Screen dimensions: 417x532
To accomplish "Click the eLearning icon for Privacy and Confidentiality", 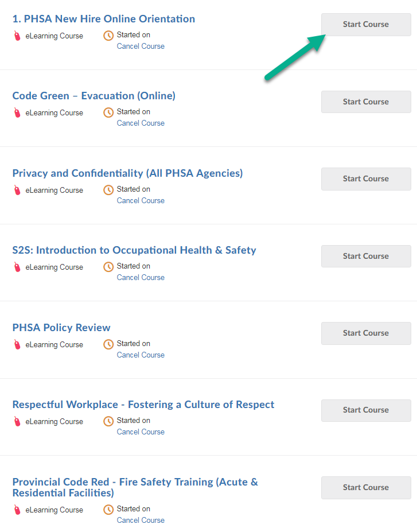I will pyautogui.click(x=16, y=190).
